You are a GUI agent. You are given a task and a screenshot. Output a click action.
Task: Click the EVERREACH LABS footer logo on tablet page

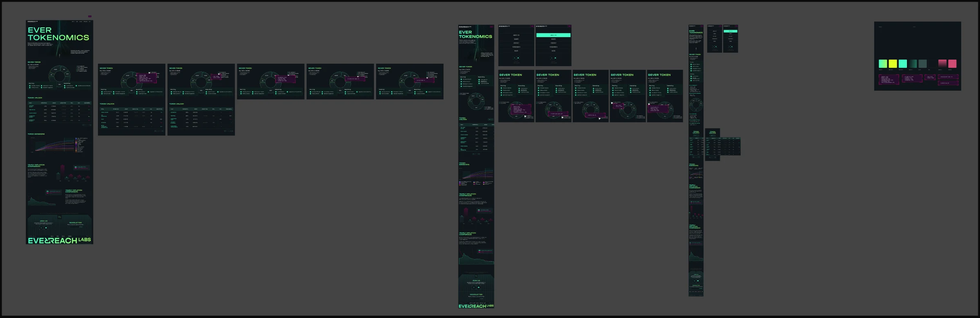point(476,306)
